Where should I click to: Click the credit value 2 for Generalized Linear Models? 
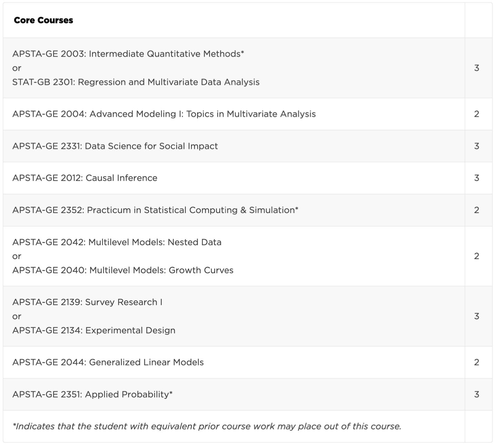(x=477, y=363)
